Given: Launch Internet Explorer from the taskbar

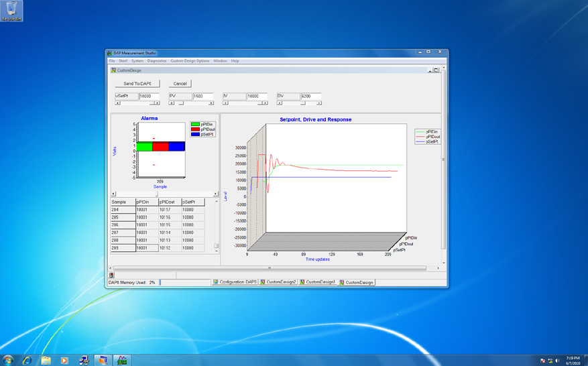Looking at the screenshot, I should pos(27,361).
